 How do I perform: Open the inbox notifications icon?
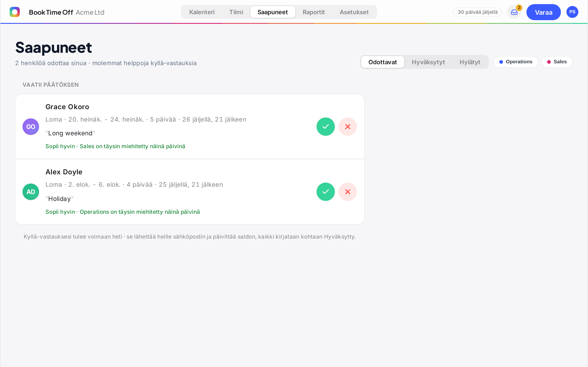point(514,12)
